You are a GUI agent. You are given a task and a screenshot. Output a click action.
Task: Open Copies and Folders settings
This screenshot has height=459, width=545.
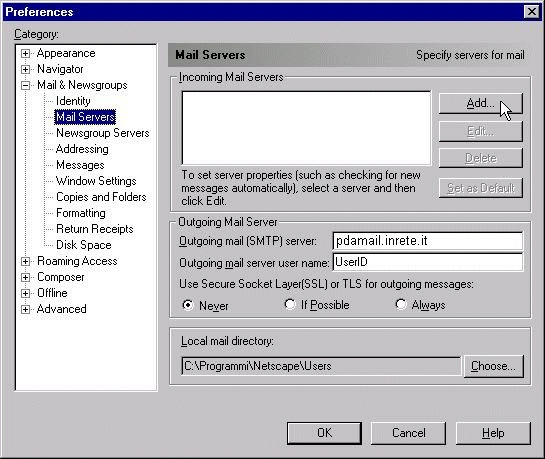pos(101,197)
